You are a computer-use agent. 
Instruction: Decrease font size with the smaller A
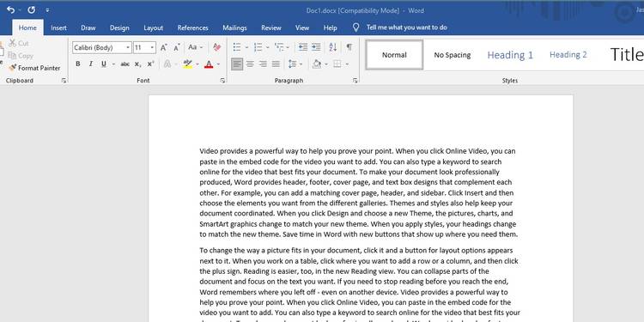[176, 47]
